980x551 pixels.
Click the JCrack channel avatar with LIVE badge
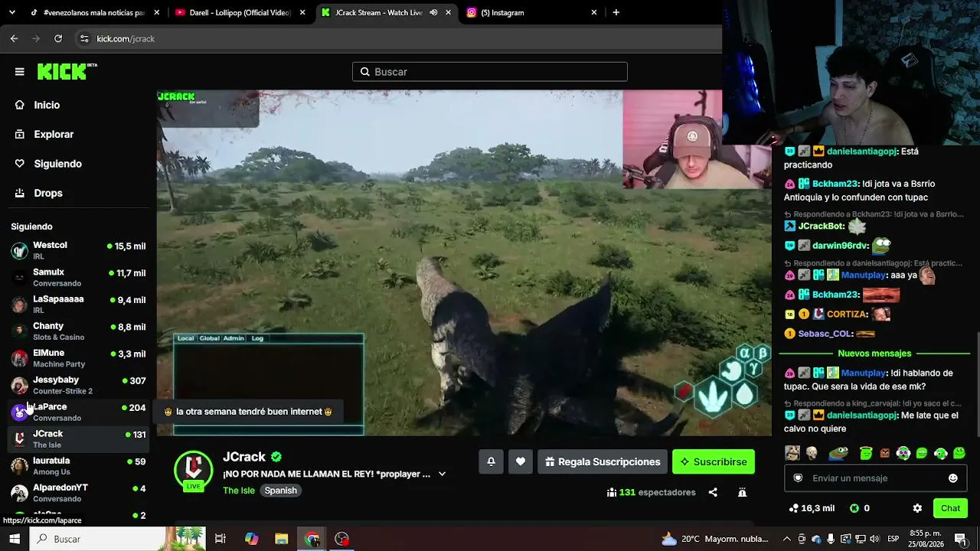(193, 471)
